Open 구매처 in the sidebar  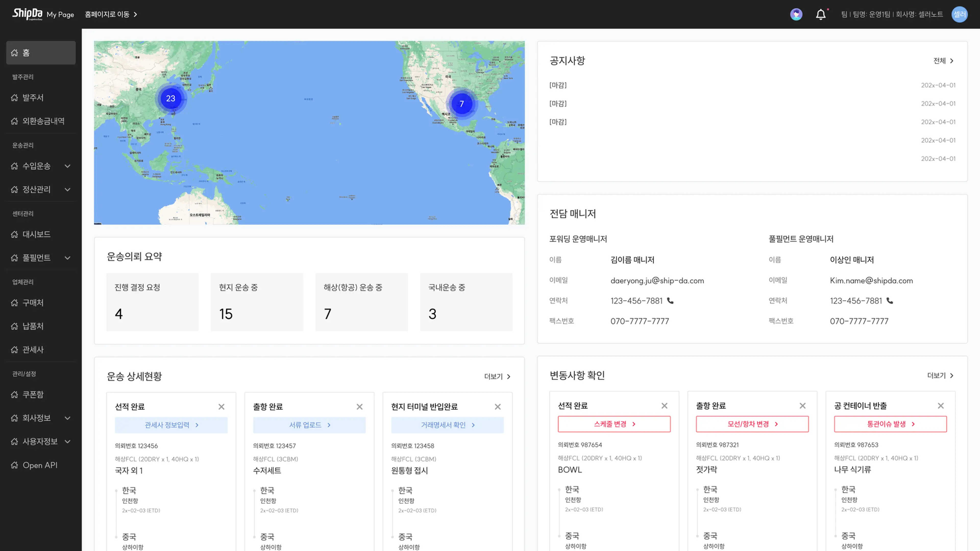click(x=41, y=303)
